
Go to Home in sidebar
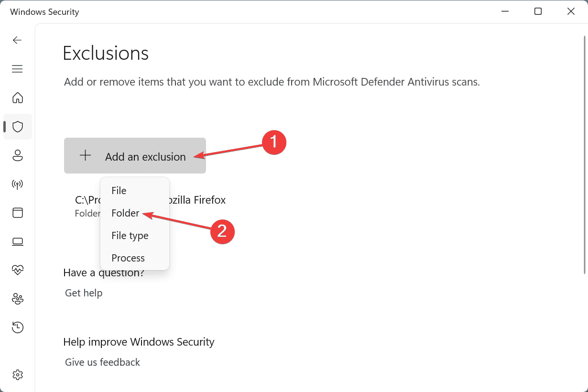click(18, 98)
